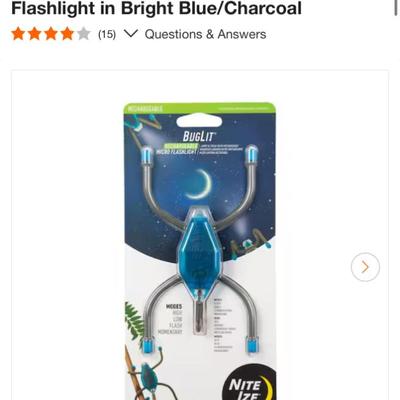Select the second orange rating star
The width and height of the screenshot is (400, 400).
[35, 34]
